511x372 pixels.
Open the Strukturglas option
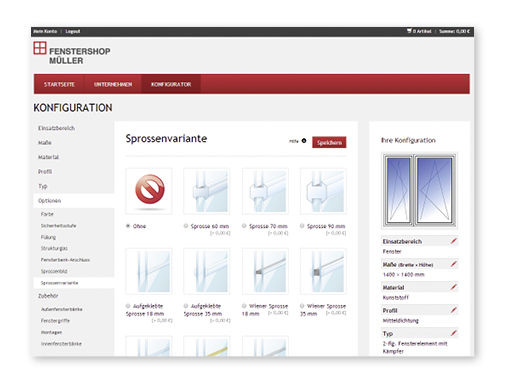point(54,248)
